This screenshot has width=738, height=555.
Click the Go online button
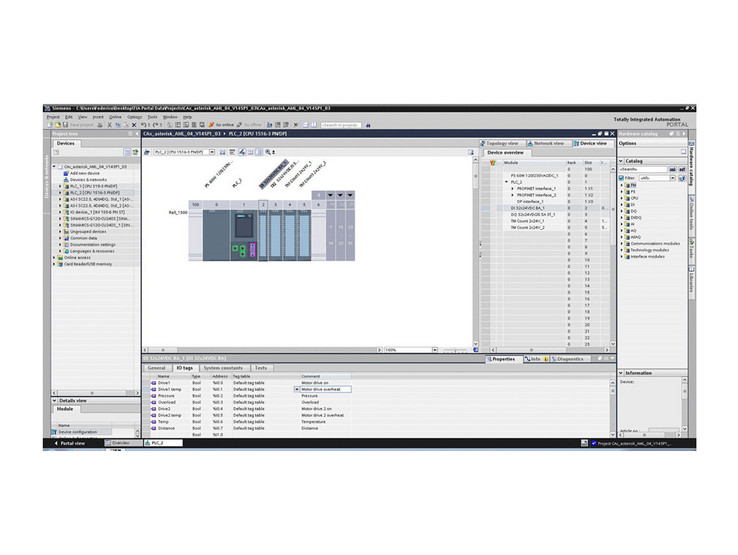221,125
